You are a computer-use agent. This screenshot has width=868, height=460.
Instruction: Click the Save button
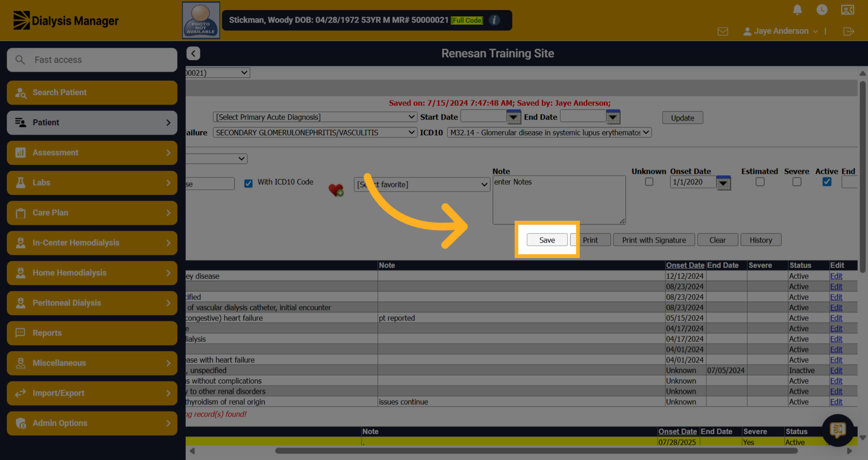547,240
